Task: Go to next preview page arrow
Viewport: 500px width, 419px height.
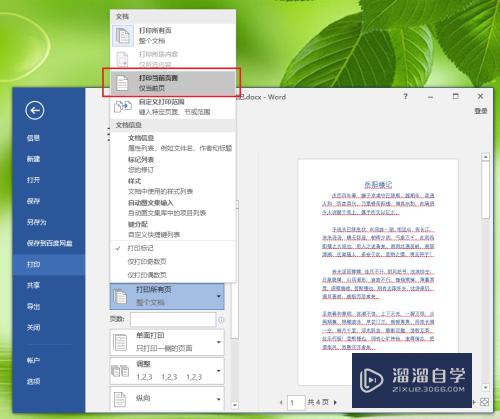Action: 335,402
